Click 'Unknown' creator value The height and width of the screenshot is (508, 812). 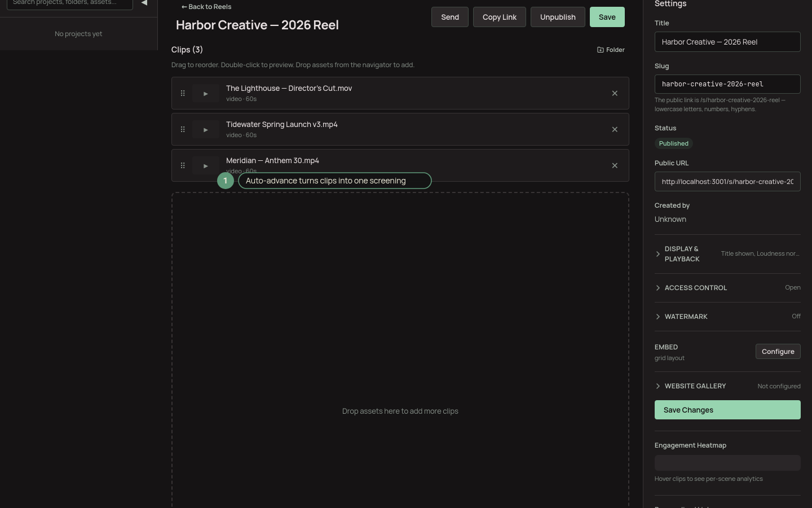pyautogui.click(x=670, y=219)
